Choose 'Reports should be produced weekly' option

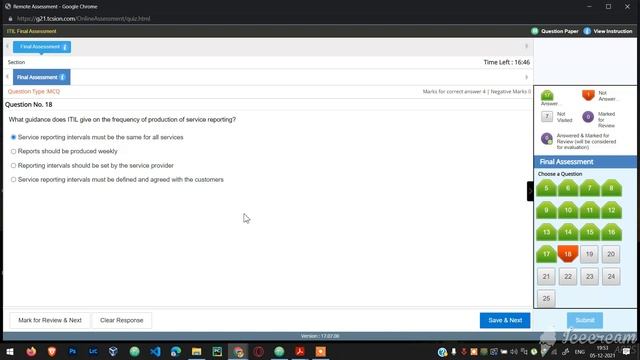click(13, 151)
